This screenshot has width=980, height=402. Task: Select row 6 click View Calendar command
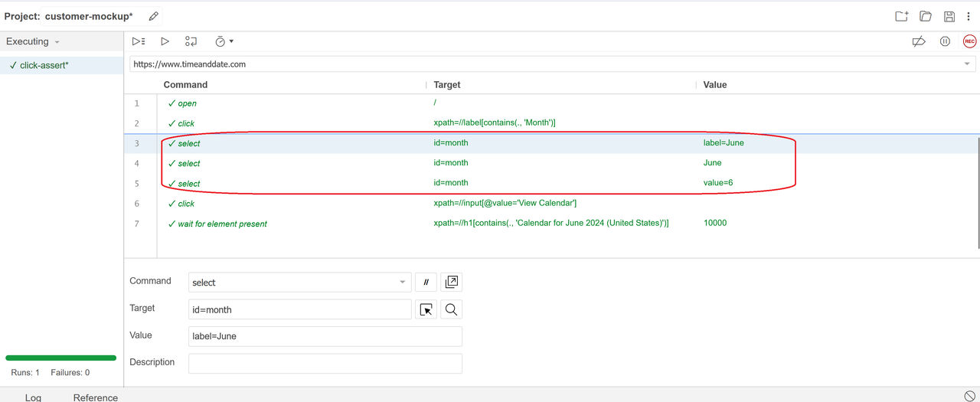tap(551, 203)
